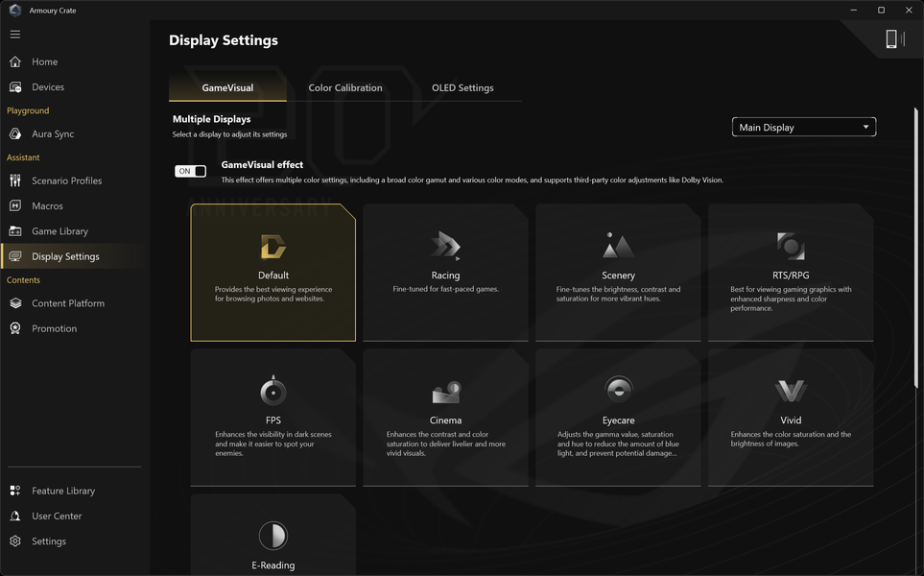Click the User Center icon
The image size is (924, 576).
[x=15, y=516]
